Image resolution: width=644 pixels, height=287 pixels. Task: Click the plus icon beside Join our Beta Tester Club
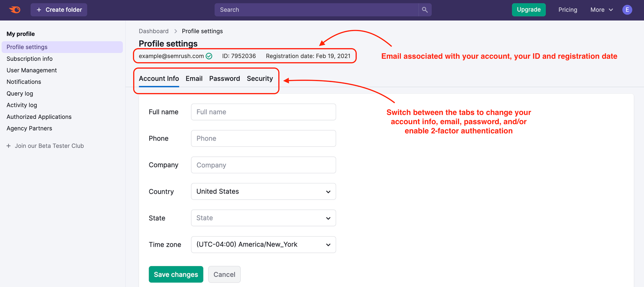coord(8,146)
